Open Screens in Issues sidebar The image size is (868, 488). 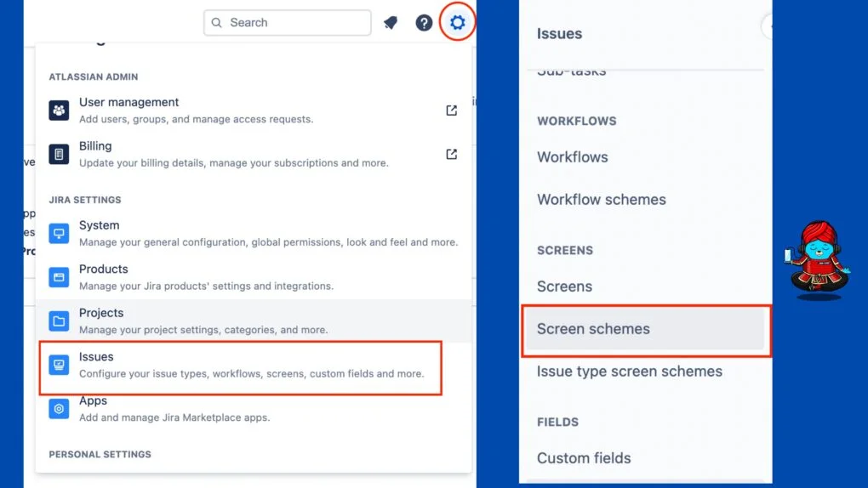click(x=565, y=286)
